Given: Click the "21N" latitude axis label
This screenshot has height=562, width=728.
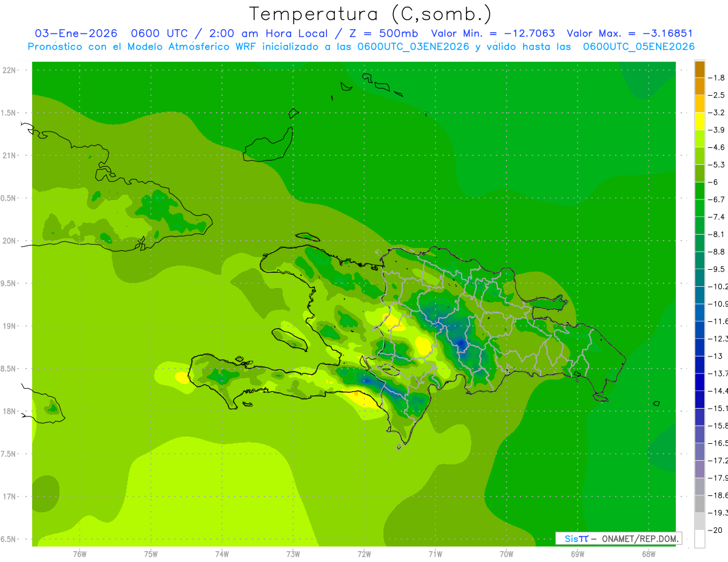Looking at the screenshot, I should [x=9, y=156].
